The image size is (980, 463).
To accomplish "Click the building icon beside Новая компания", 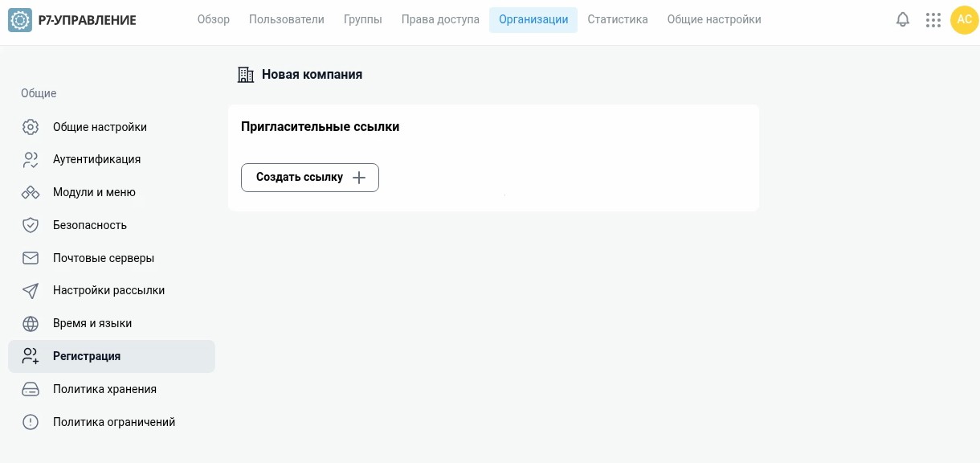I will 246,75.
